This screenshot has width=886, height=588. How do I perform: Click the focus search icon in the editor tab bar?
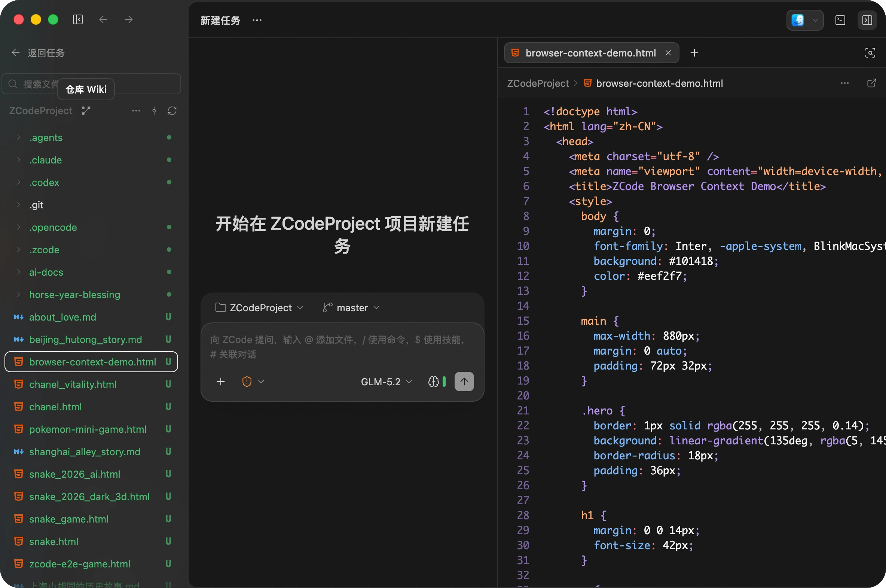click(x=870, y=53)
